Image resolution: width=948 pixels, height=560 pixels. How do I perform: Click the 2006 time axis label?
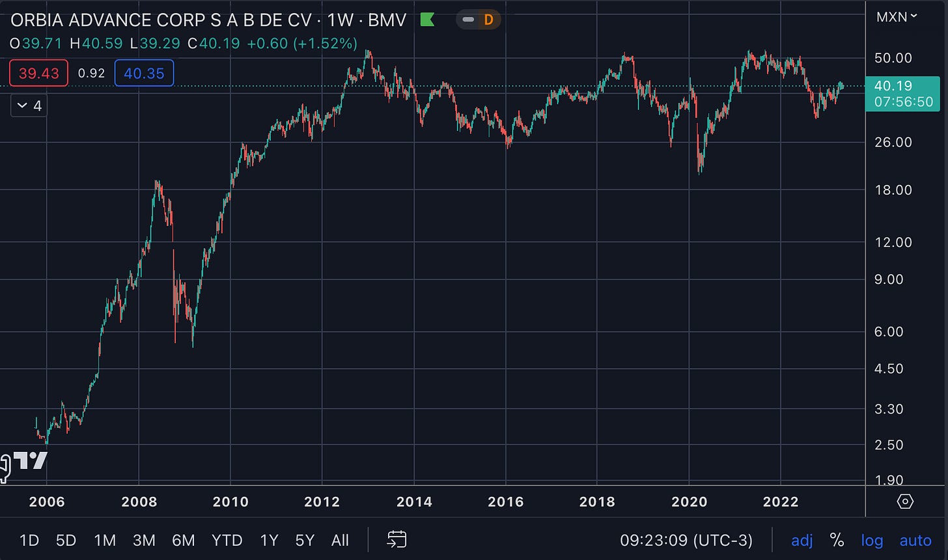(x=47, y=501)
